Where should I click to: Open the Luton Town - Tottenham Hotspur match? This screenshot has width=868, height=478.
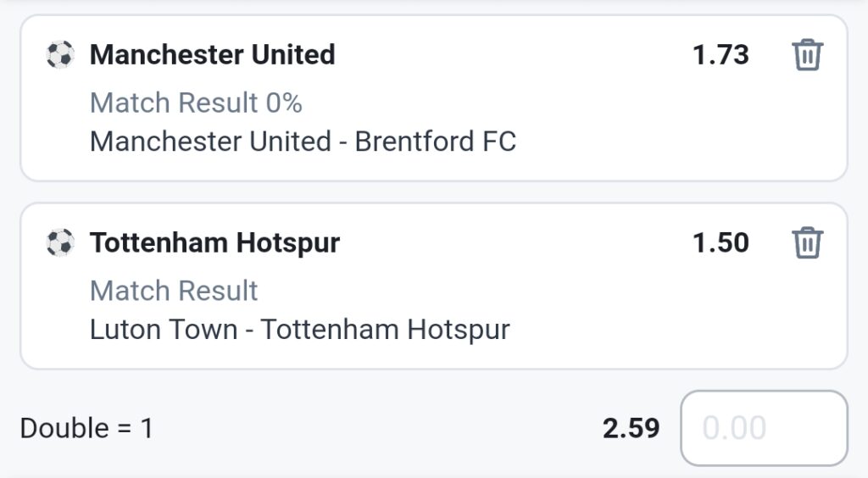click(x=299, y=330)
